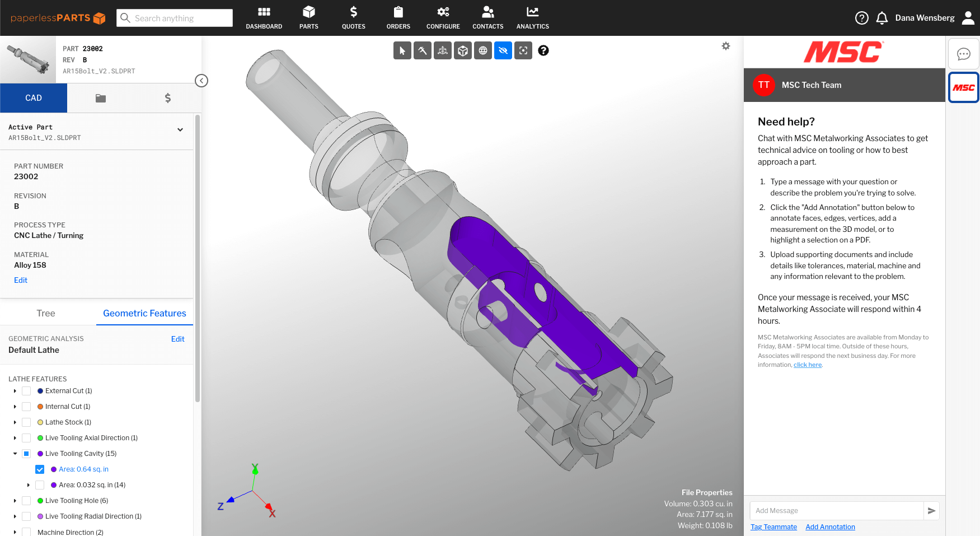Viewport: 980px width, 536px height.
Task: Click the 'click here' link
Action: pyautogui.click(x=808, y=365)
